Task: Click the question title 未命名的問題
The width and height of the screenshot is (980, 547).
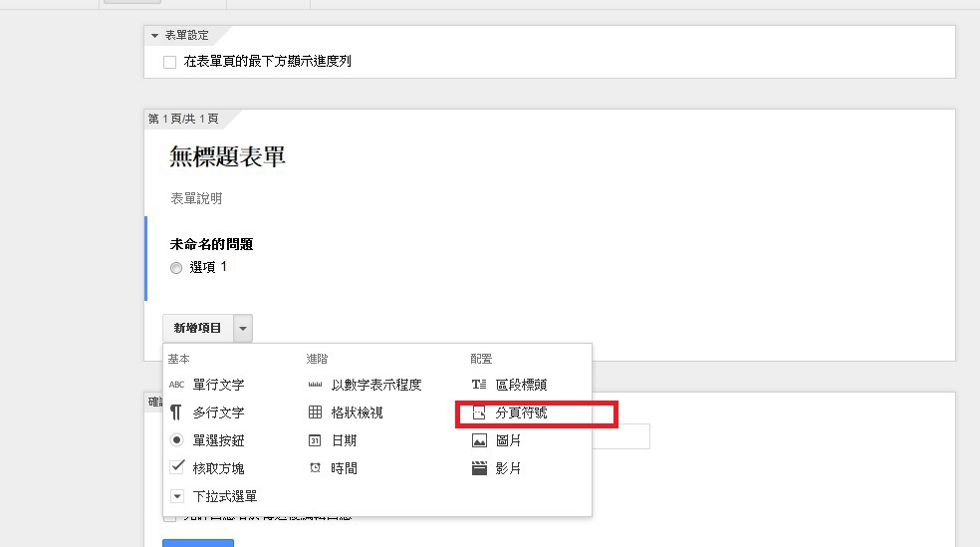Action: (x=211, y=244)
